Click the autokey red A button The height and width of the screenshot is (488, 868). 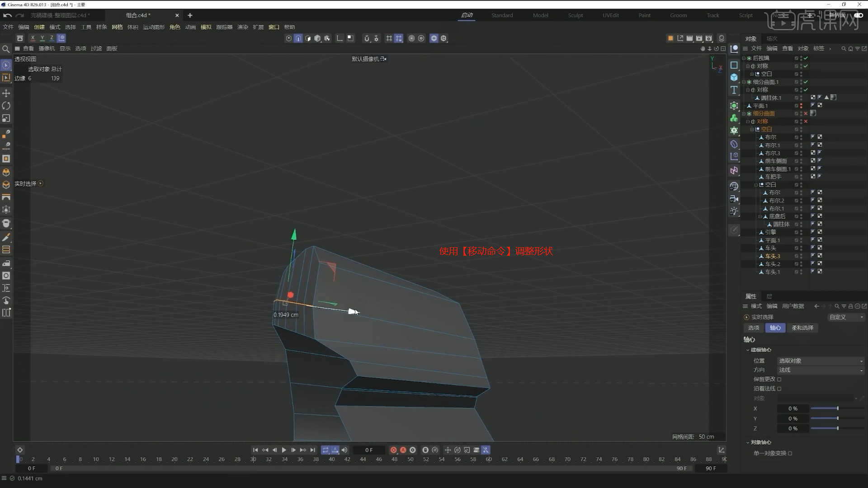[x=403, y=450]
